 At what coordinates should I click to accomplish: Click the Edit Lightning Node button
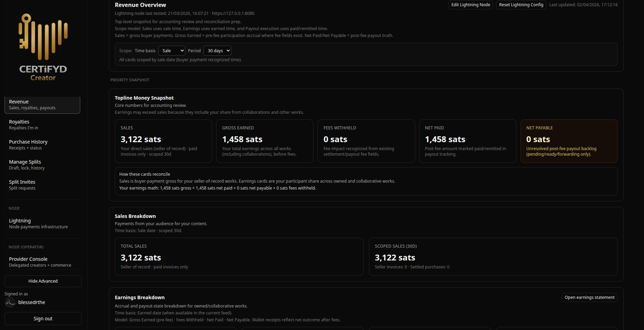pyautogui.click(x=470, y=5)
